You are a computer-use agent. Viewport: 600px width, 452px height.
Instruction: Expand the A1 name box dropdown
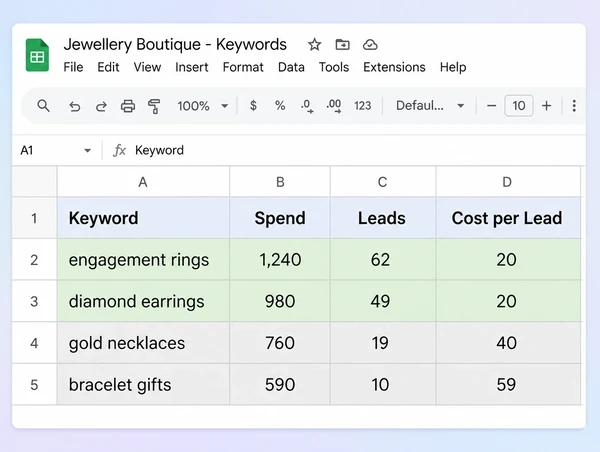point(88,150)
